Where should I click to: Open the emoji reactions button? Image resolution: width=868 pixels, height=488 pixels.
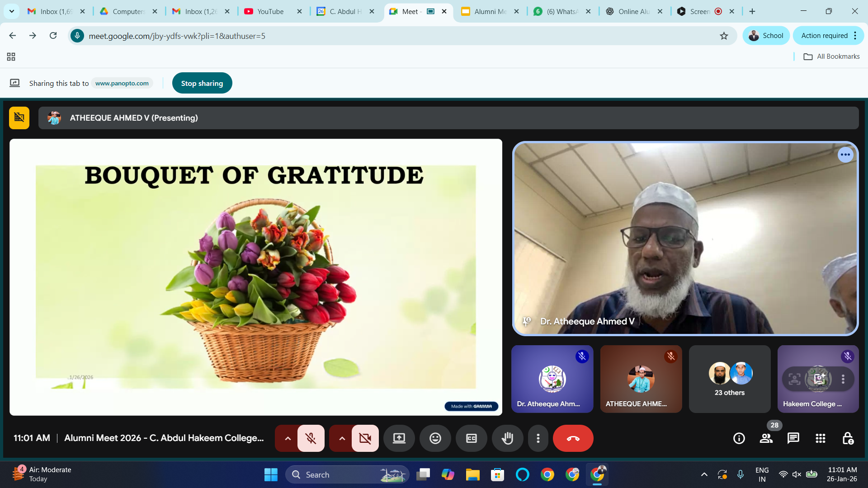[x=435, y=438]
